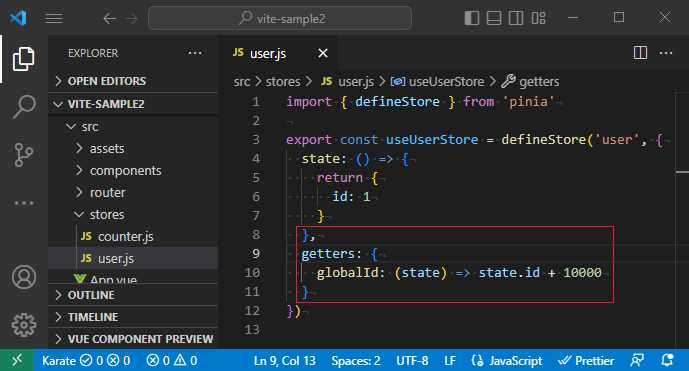Click the editor vertical scrollbar
The width and height of the screenshot is (689, 371).
(x=682, y=220)
